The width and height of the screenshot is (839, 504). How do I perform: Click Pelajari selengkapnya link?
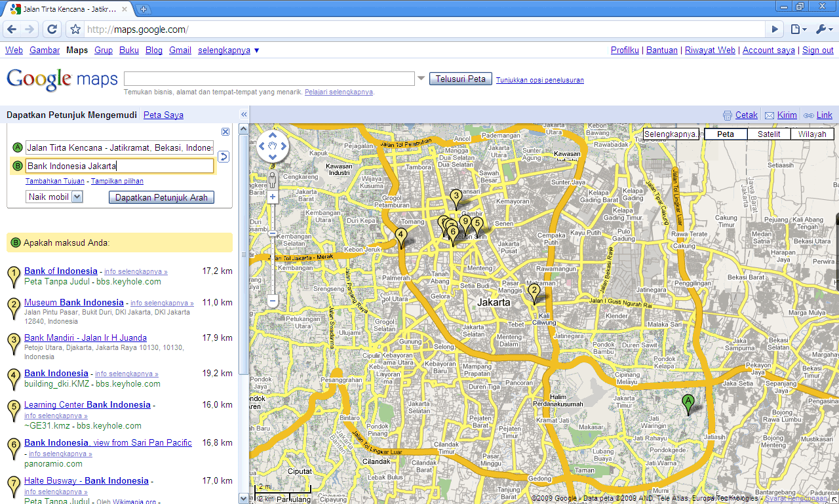pyautogui.click(x=339, y=92)
